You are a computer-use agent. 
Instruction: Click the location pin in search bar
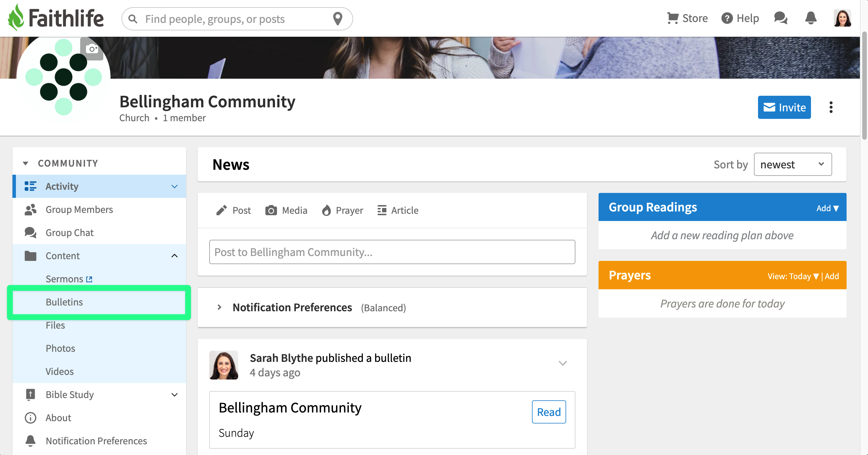[338, 19]
